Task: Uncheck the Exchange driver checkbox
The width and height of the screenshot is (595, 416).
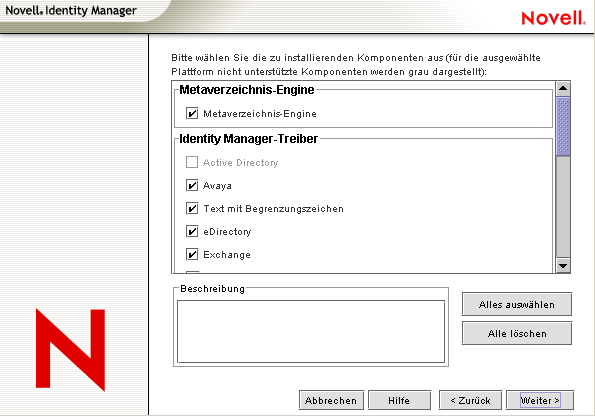Action: pyautogui.click(x=192, y=254)
